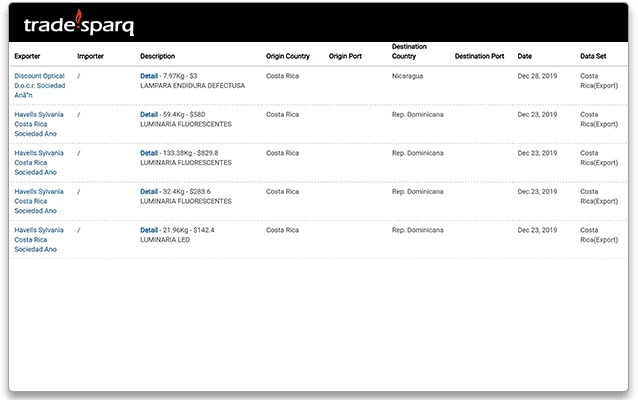The image size is (638, 400).
Task: Click the Description column header
Action: pos(157,56)
